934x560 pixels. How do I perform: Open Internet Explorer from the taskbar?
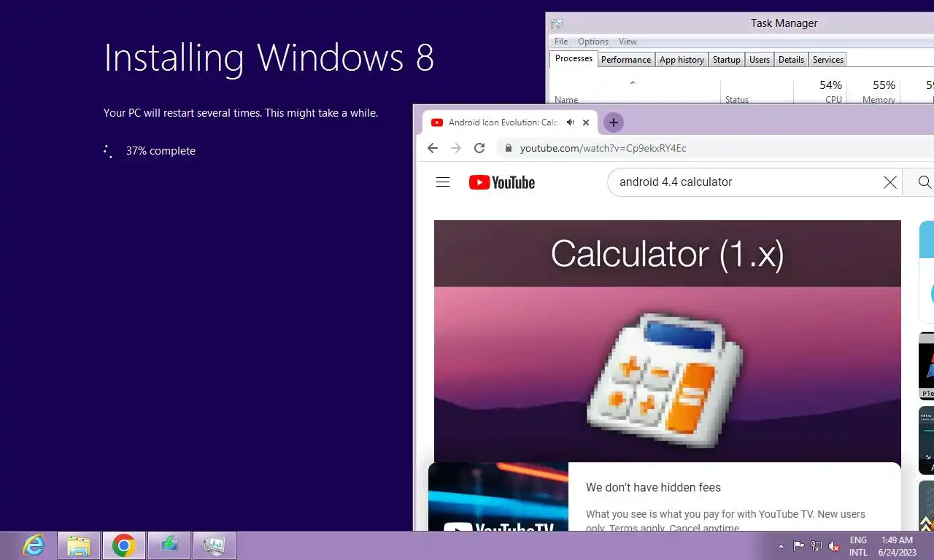[x=34, y=545]
